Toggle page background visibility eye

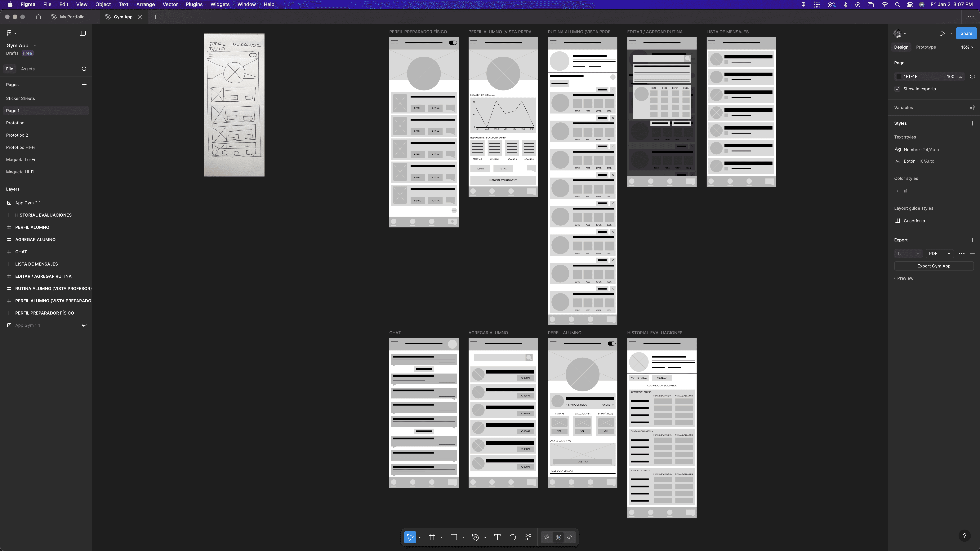[972, 77]
